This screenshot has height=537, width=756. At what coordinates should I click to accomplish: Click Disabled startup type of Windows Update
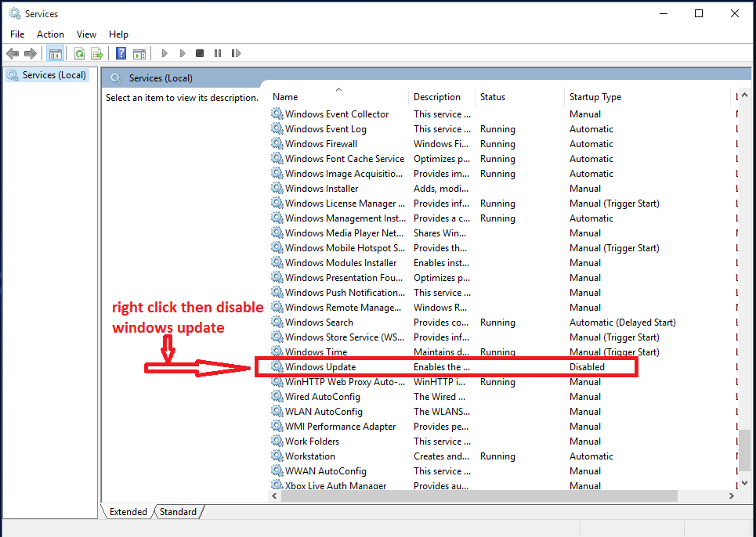click(587, 367)
